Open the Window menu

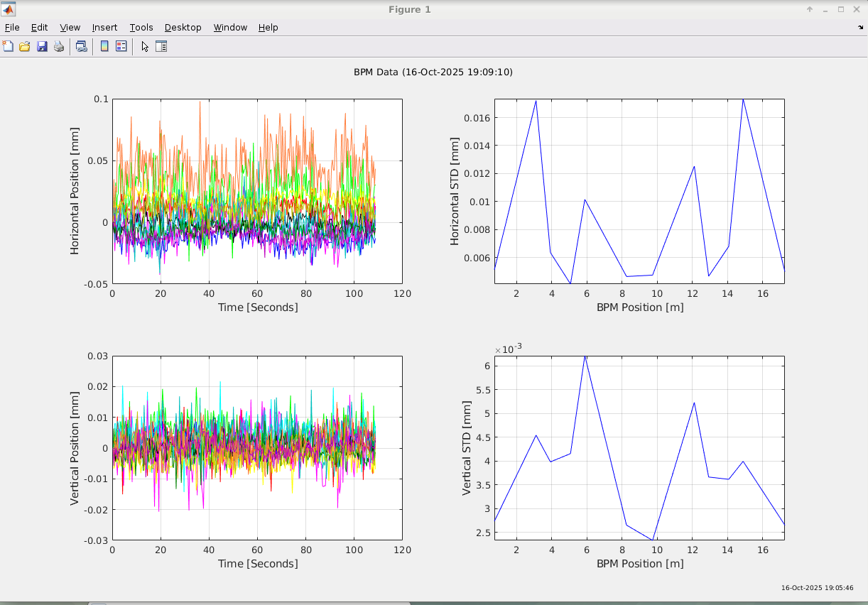pos(230,27)
